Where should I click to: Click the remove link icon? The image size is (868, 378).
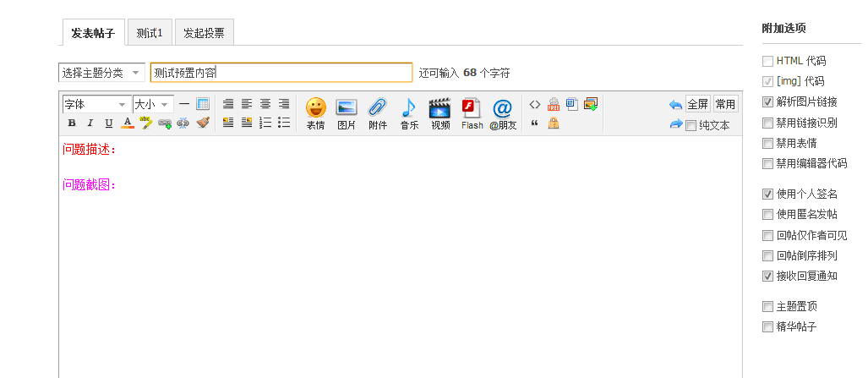tap(183, 123)
